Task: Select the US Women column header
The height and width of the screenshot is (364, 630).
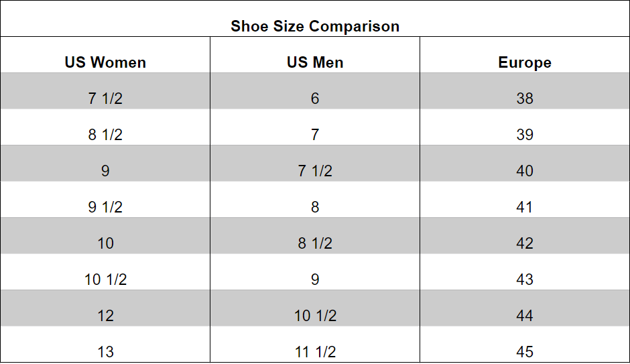Action: [105, 62]
